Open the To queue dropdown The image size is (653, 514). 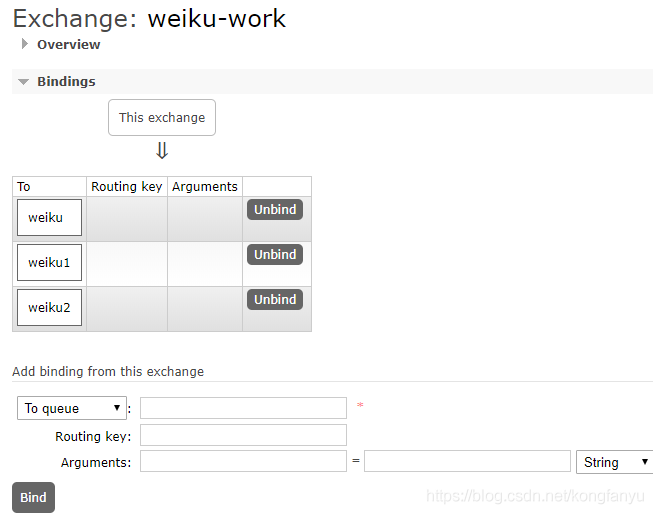pos(73,408)
